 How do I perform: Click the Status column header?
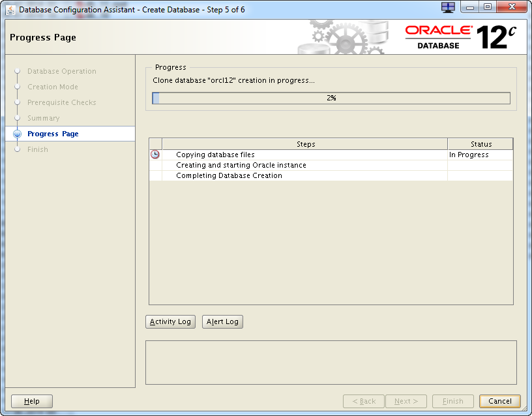[x=480, y=144]
